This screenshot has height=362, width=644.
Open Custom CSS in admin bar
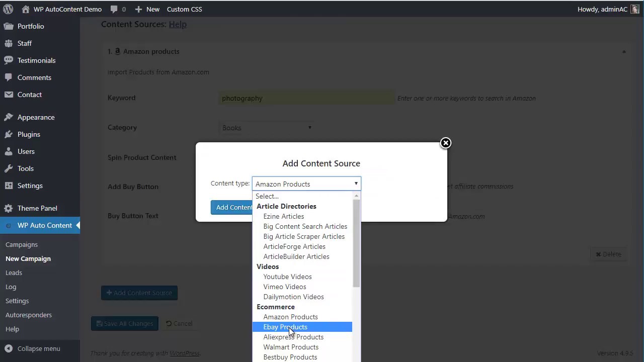pyautogui.click(x=185, y=9)
